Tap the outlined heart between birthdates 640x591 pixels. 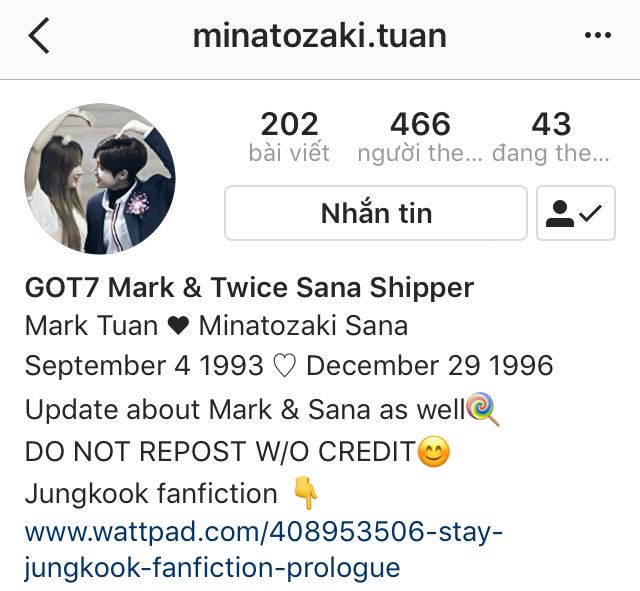284,365
